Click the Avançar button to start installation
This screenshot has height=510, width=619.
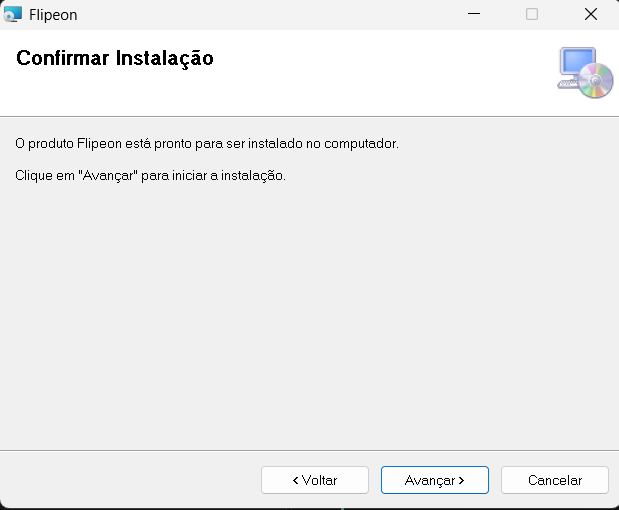click(435, 480)
